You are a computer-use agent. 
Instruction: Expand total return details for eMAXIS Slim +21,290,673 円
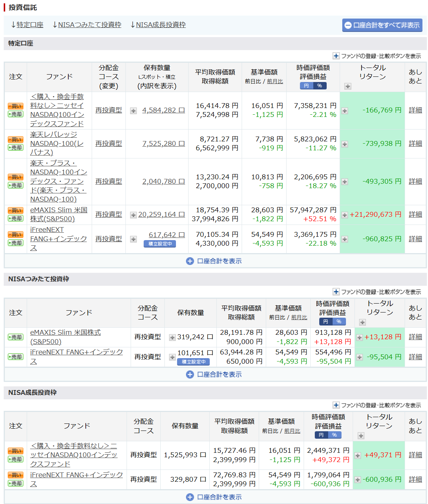click(344, 215)
